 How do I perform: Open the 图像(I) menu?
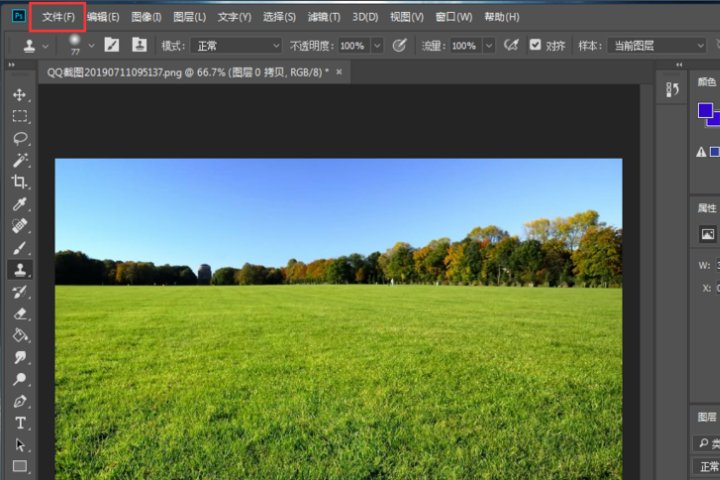click(x=146, y=17)
